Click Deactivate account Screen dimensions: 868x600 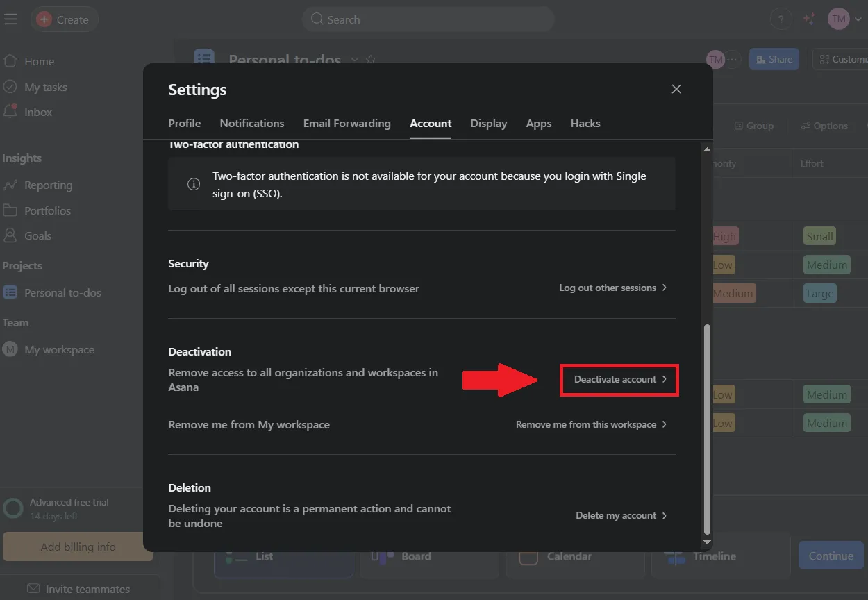(x=620, y=379)
